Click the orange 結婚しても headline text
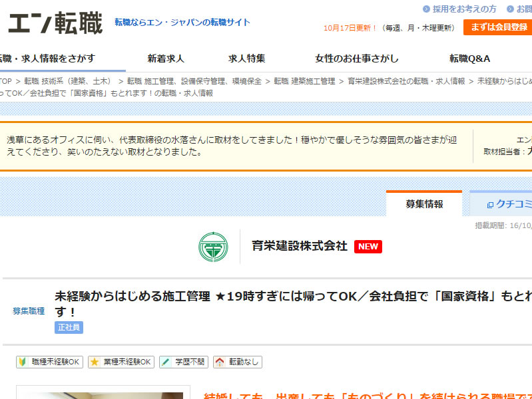The image size is (532, 399). pyautogui.click(x=368, y=396)
